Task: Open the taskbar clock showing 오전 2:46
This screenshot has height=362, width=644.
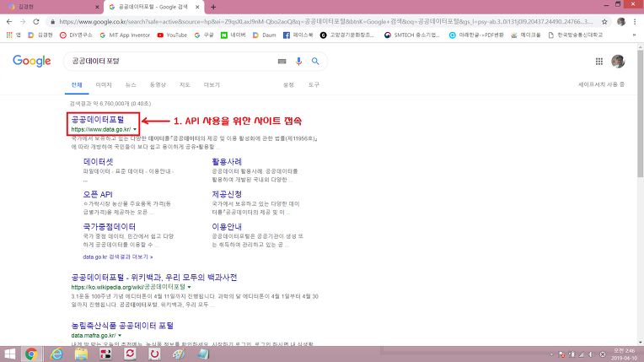Action: 625,354
